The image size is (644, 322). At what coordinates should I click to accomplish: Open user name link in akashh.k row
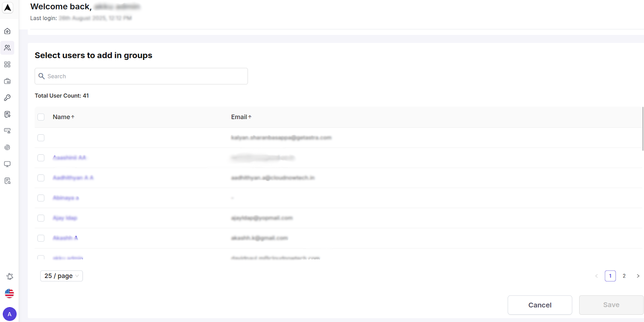coord(65,238)
